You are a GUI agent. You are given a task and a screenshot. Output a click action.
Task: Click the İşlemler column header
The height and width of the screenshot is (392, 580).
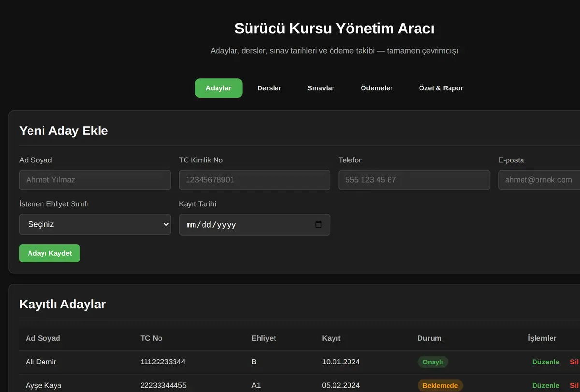(542, 338)
